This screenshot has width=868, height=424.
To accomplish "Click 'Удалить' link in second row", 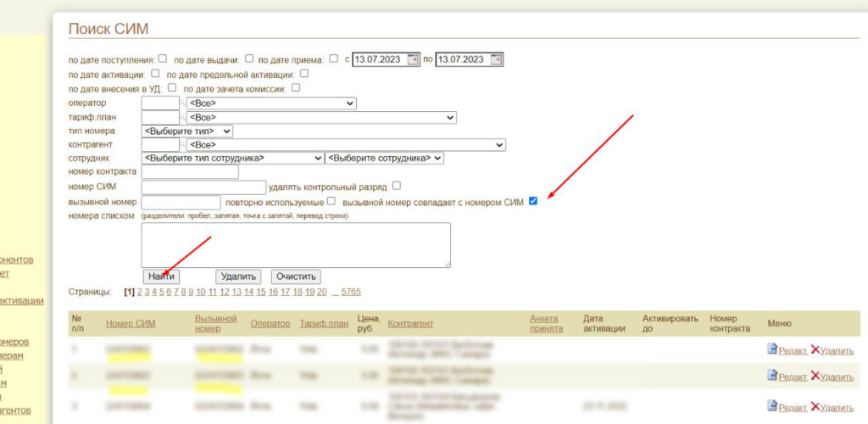I will pyautogui.click(x=837, y=377).
